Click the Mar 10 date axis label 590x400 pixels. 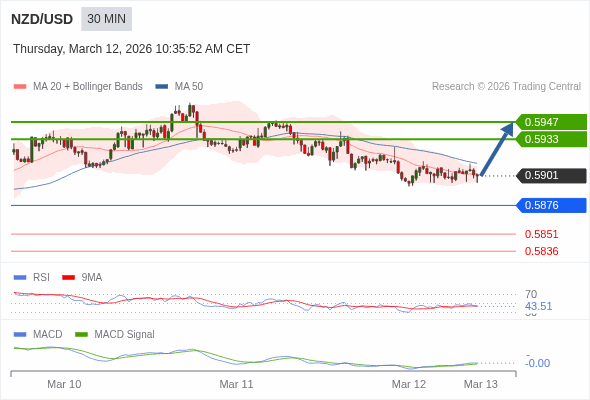click(x=64, y=384)
